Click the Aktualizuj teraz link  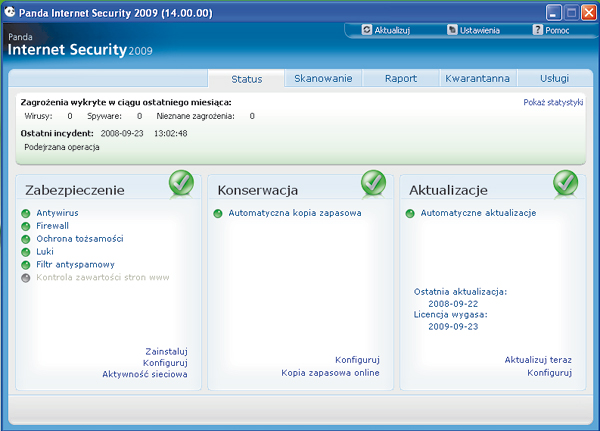click(537, 360)
